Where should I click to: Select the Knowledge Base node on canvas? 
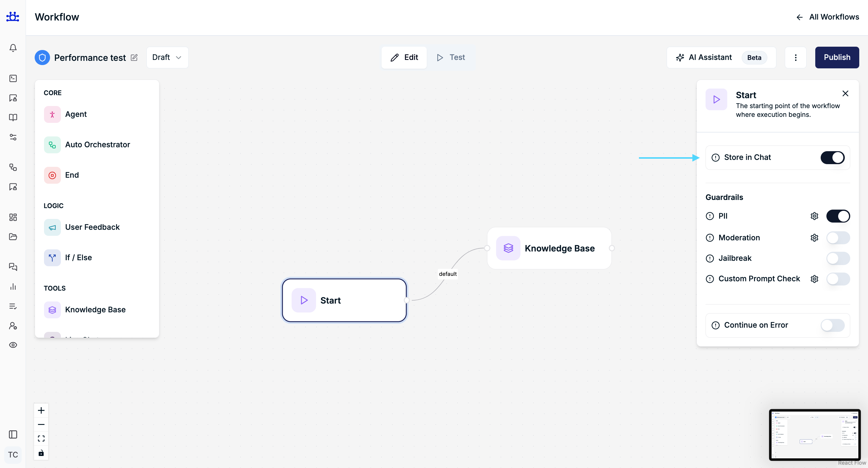click(x=549, y=248)
